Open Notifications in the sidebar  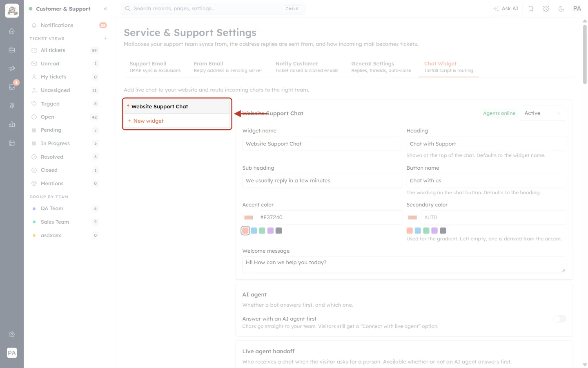(x=69, y=25)
